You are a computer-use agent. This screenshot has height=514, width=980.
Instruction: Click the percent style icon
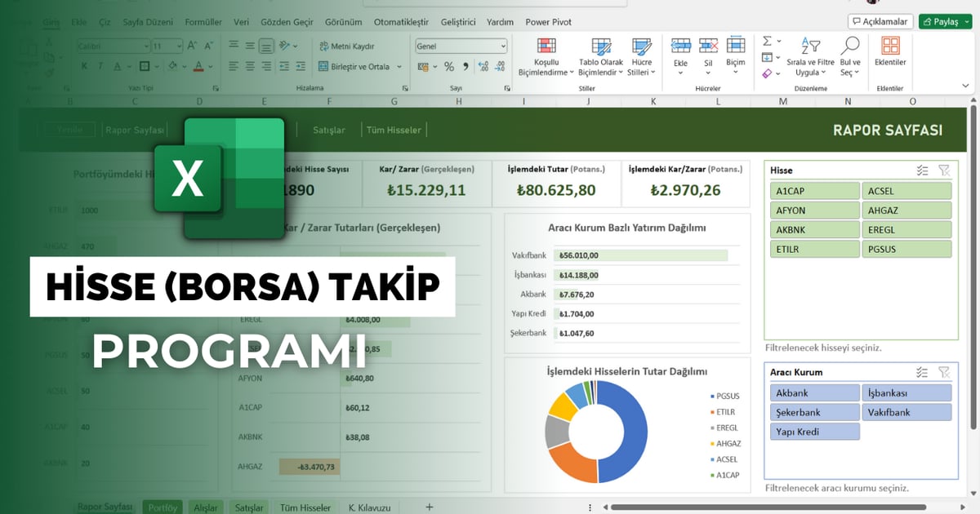(x=448, y=67)
